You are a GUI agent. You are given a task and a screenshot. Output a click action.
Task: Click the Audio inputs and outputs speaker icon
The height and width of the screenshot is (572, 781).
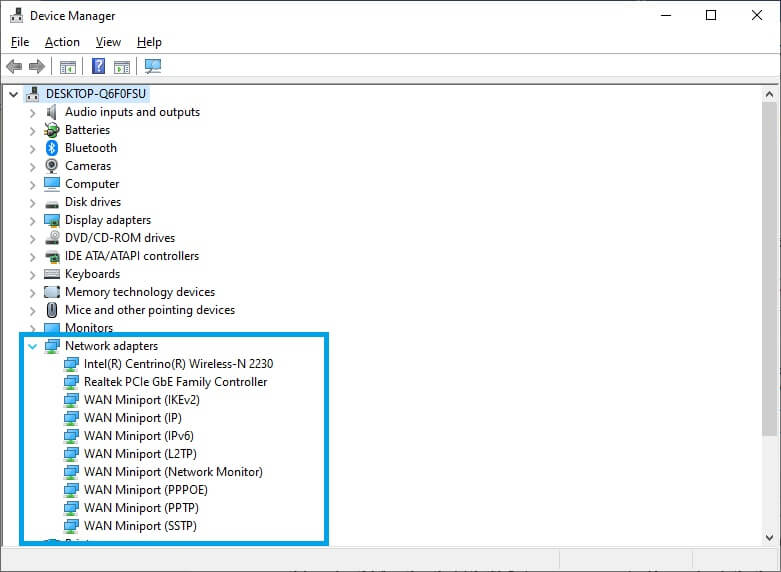tap(51, 112)
